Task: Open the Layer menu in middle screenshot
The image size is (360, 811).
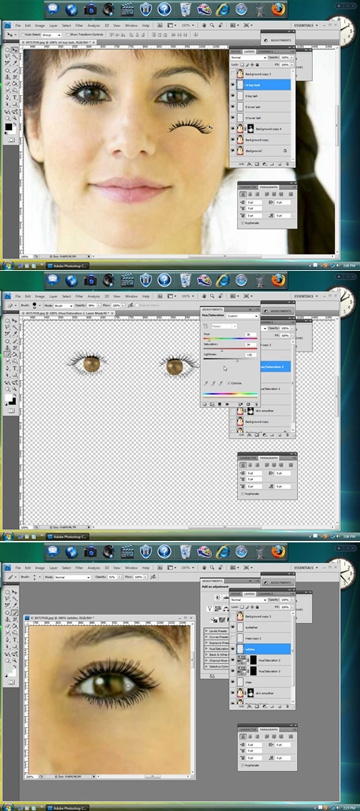Action: tap(53, 296)
